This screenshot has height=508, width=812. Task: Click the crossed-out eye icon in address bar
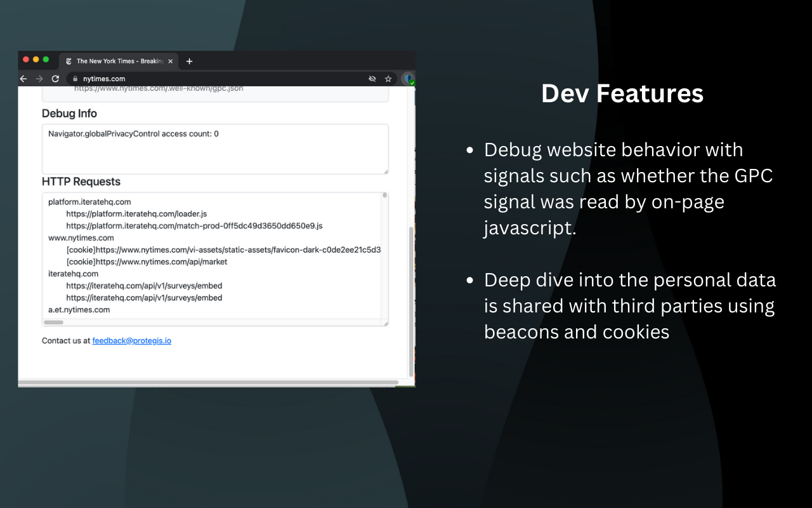click(x=372, y=79)
